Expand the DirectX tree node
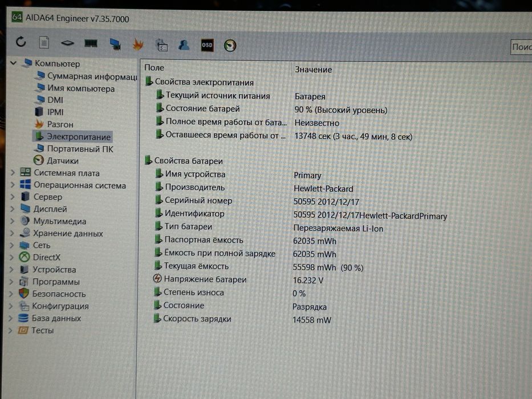This screenshot has width=532, height=399. (11, 258)
